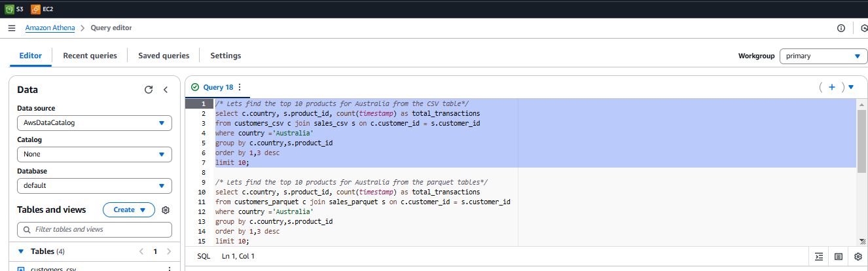Follow the Amazon Athena breadcrumb link

(50, 28)
